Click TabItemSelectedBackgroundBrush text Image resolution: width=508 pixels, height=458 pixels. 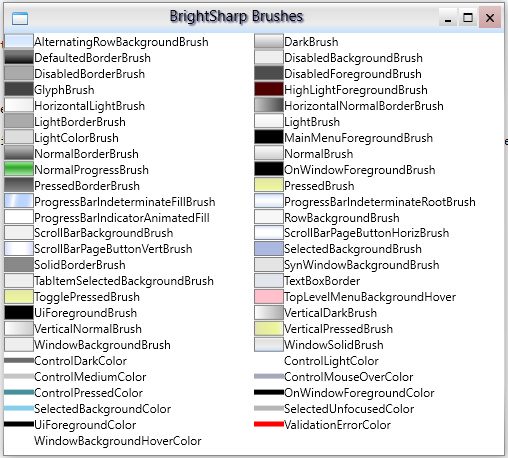coord(124,281)
